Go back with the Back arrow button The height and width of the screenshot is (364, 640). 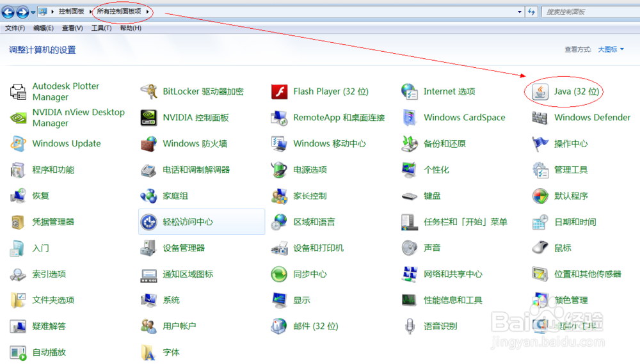pos(8,12)
